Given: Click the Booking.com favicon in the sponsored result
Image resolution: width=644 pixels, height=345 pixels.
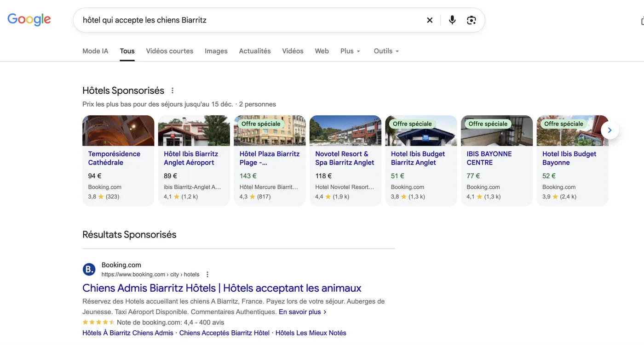Looking at the screenshot, I should click(89, 269).
